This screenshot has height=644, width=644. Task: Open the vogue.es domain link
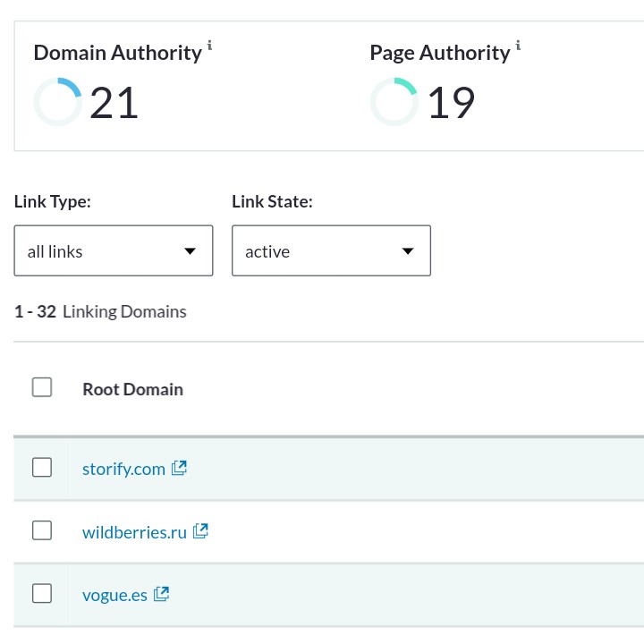pos(114,596)
